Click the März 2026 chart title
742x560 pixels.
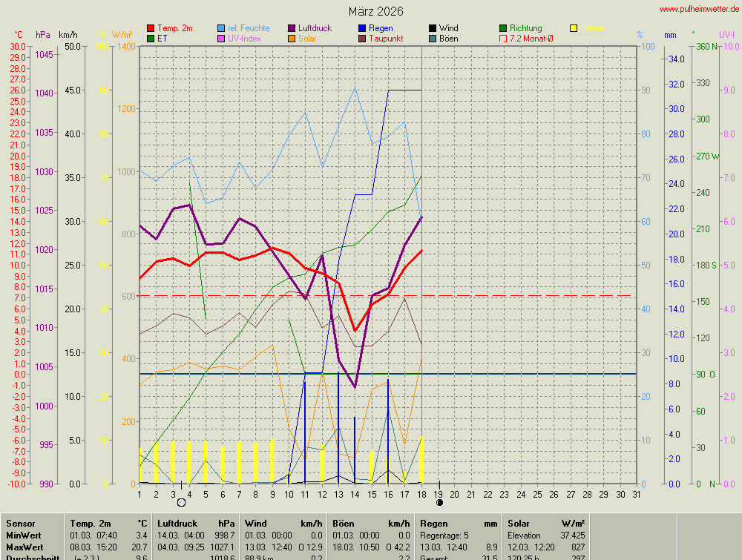tap(376, 11)
